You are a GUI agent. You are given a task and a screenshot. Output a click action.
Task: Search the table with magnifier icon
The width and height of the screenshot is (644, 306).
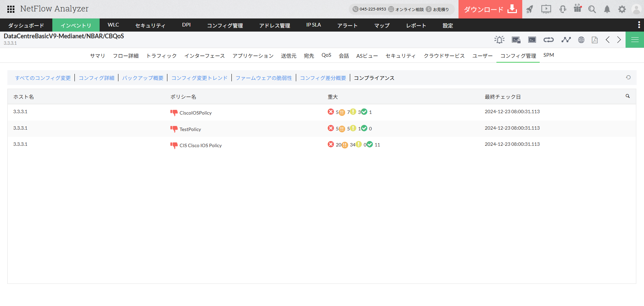[628, 96]
